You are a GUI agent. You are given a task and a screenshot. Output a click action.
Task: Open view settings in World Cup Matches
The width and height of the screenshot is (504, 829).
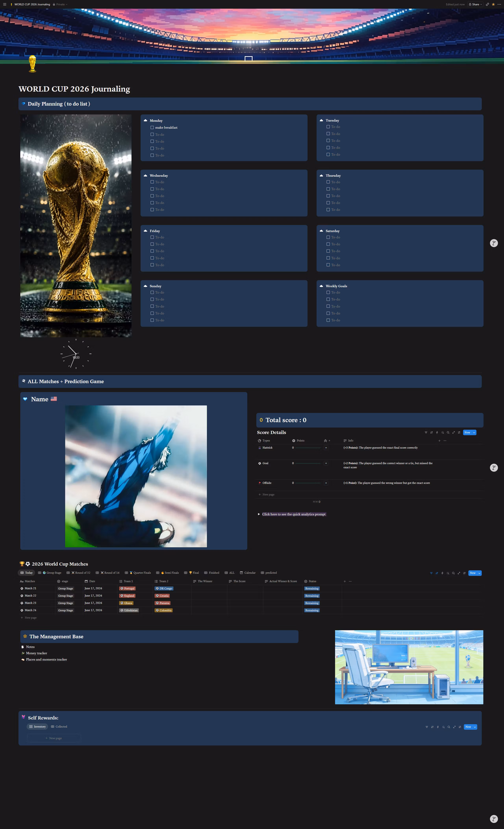pyautogui.click(x=464, y=573)
